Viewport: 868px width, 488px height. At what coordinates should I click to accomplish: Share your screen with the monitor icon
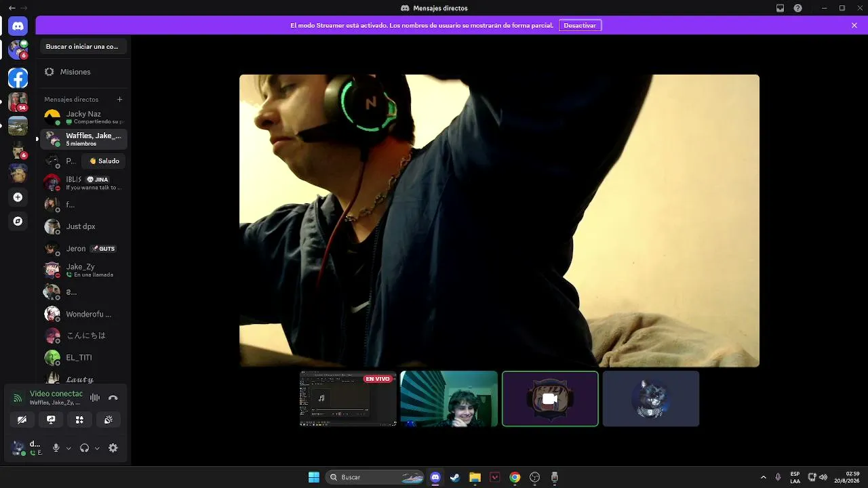tap(51, 420)
